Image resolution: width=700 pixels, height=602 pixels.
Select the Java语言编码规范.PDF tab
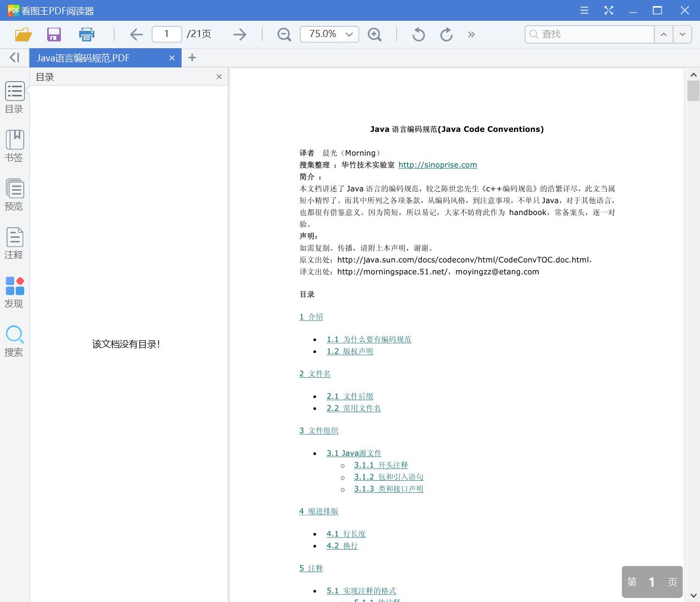pos(105,58)
